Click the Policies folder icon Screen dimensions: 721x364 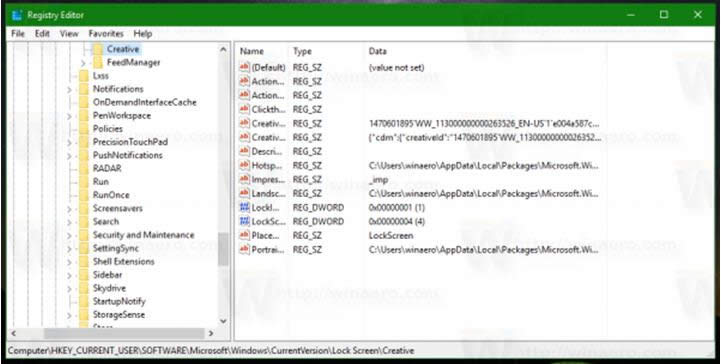(x=84, y=129)
